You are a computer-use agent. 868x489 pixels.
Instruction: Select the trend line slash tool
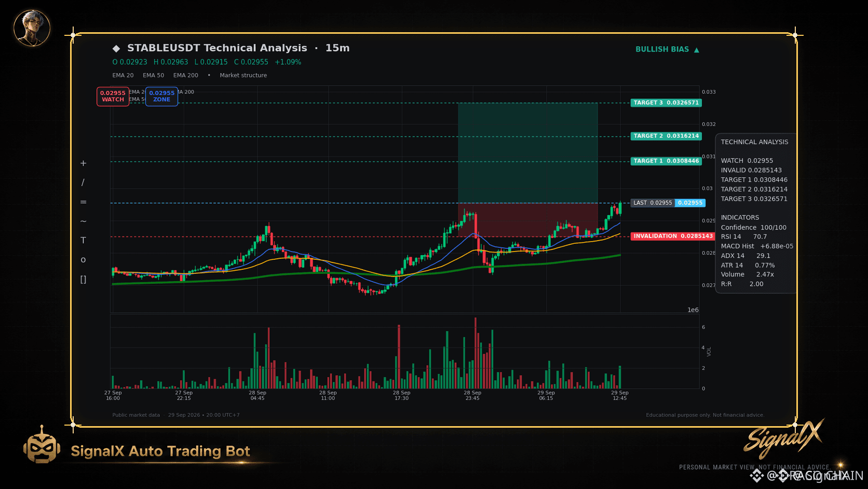[83, 182]
